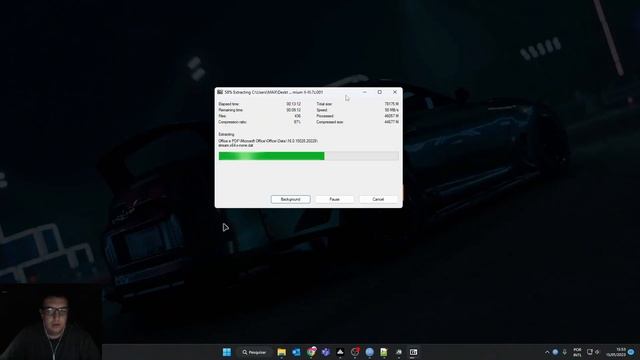Screen dimensions: 640x360
Task: Click the Background button in extraction dialog
Action: click(290, 199)
